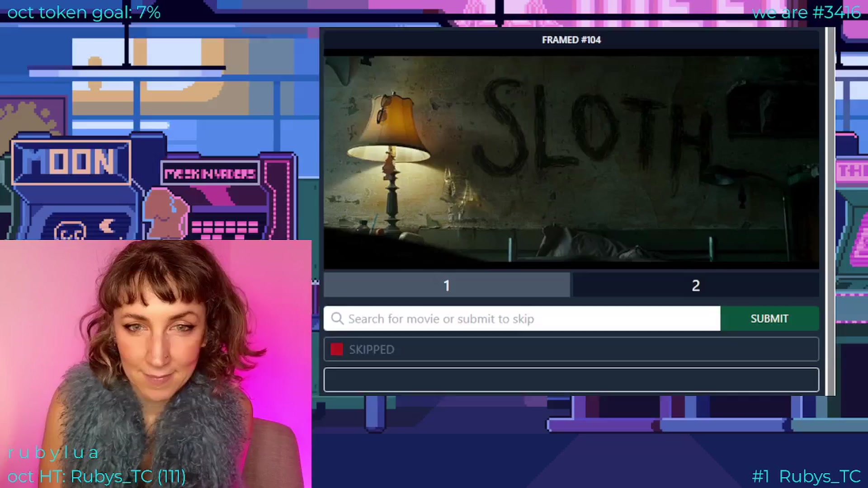The width and height of the screenshot is (868, 488).
Task: Click the page scrollbar beside Framed
Action: pyautogui.click(x=830, y=211)
